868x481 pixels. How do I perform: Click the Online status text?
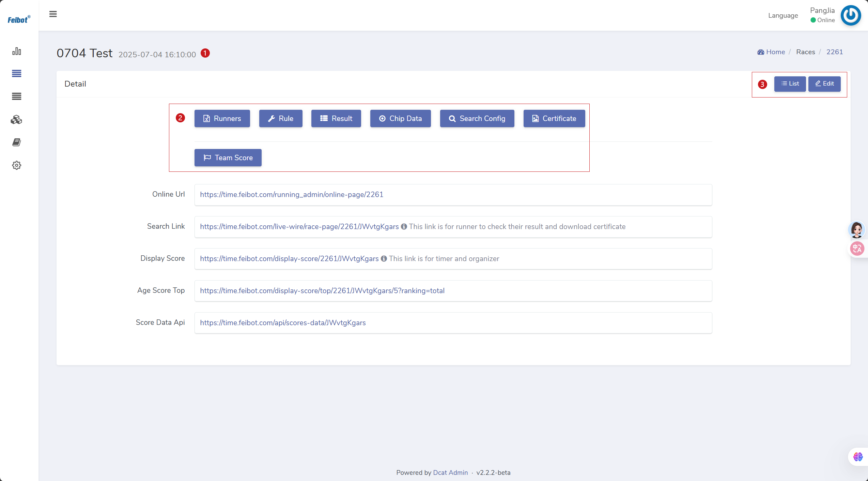pyautogui.click(x=826, y=20)
